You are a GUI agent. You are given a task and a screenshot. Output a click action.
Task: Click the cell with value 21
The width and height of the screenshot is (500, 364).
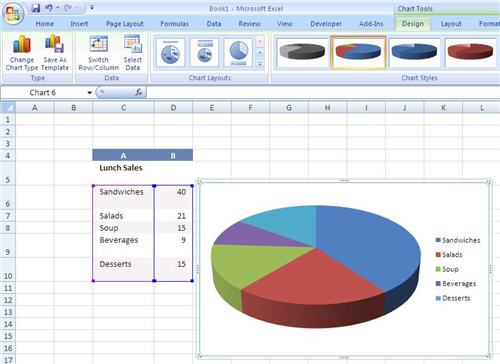tap(173, 216)
